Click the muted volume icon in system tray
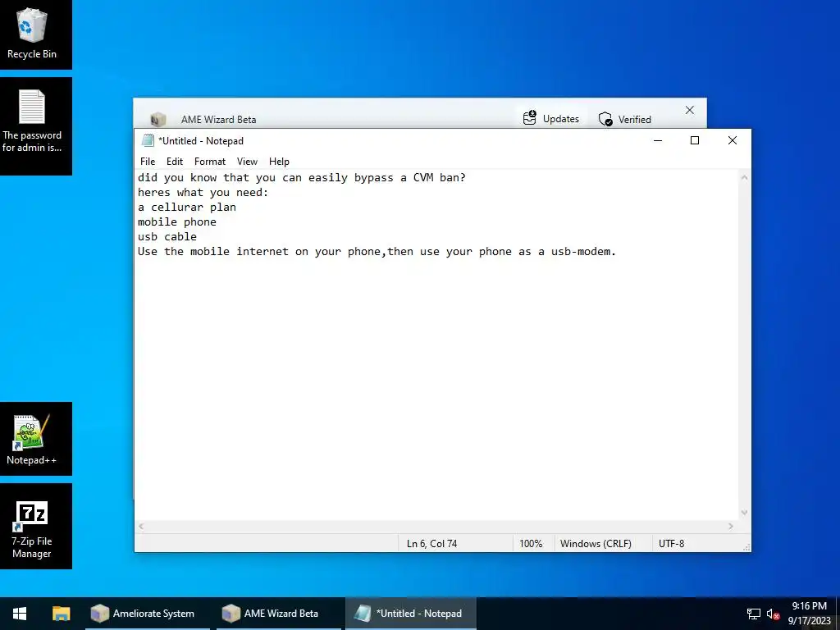Image resolution: width=840 pixels, height=630 pixels. coord(773,614)
